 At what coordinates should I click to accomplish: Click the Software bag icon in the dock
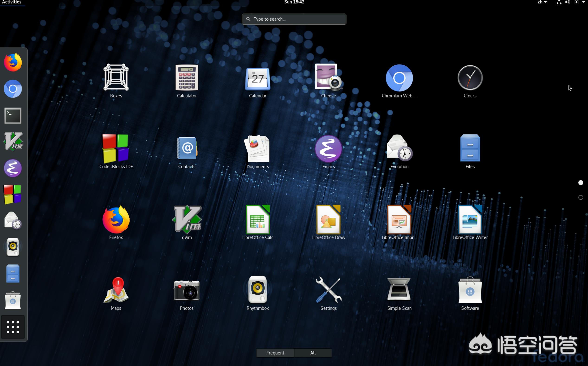coord(13,300)
